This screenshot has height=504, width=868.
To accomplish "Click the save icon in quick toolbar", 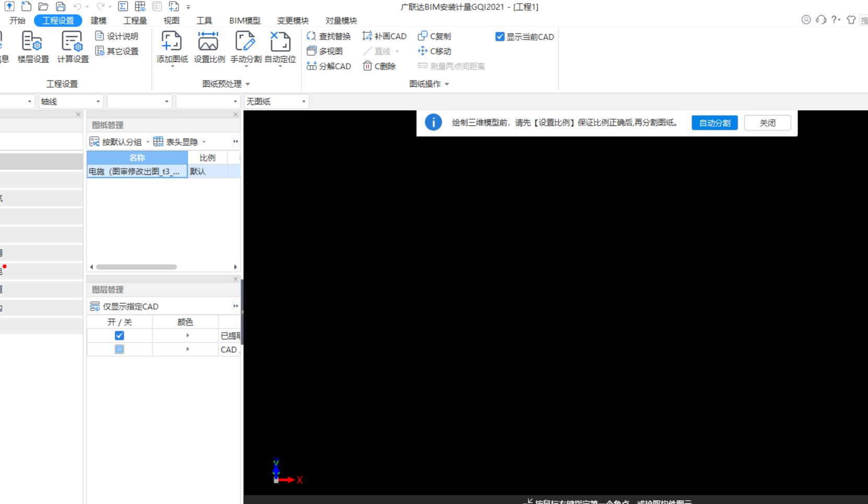I will [x=61, y=6].
